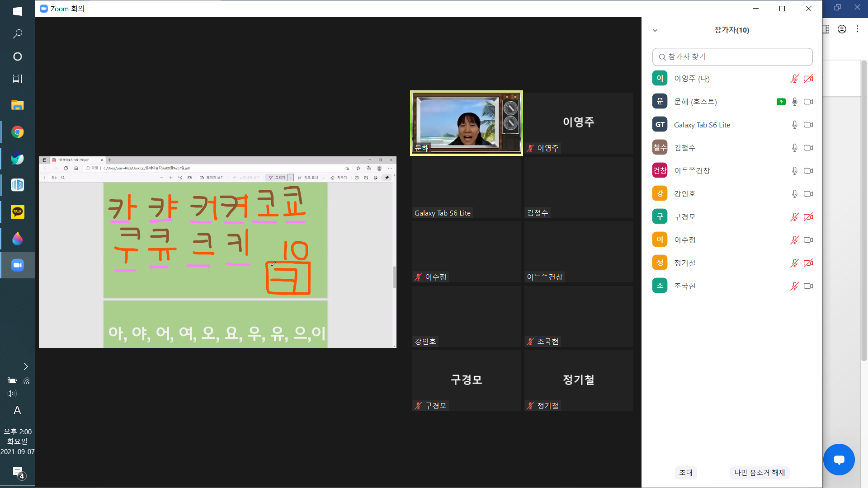Select 정기철 video tile
The width and height of the screenshot is (868, 488).
tap(579, 380)
